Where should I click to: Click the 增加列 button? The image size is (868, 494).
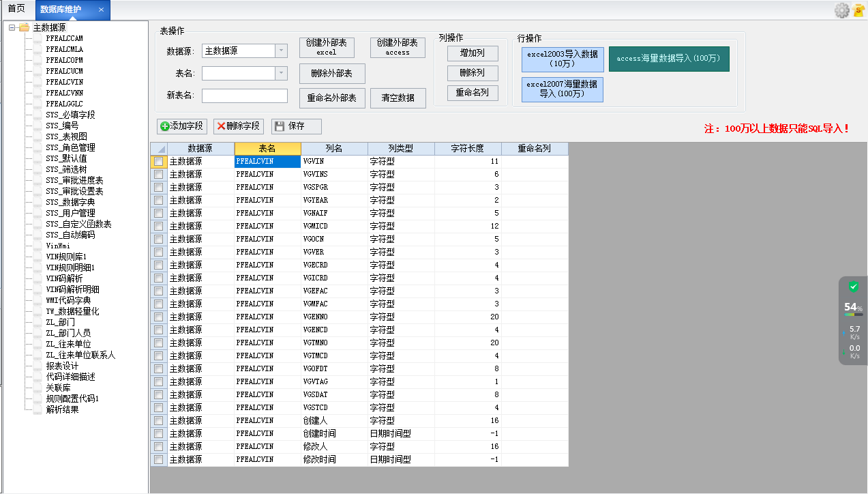coord(473,53)
